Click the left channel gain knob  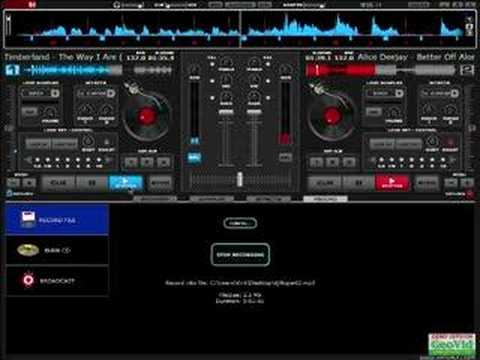click(195, 70)
